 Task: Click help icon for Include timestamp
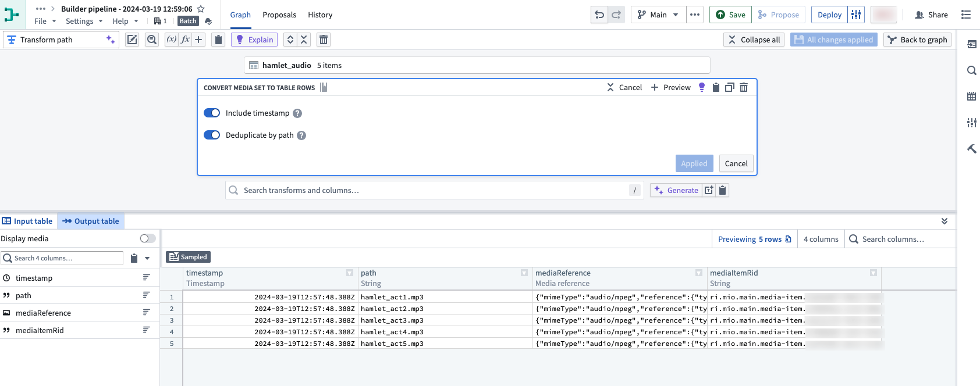pyautogui.click(x=297, y=113)
